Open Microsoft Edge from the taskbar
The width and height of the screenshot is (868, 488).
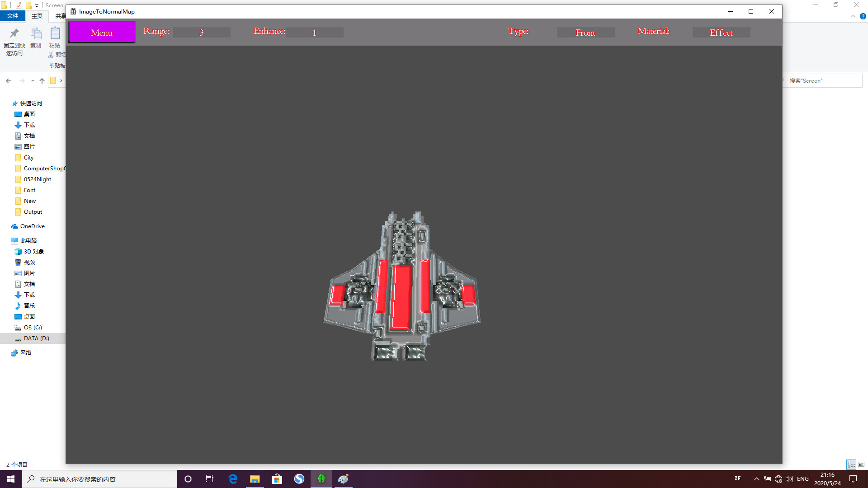[x=232, y=479]
